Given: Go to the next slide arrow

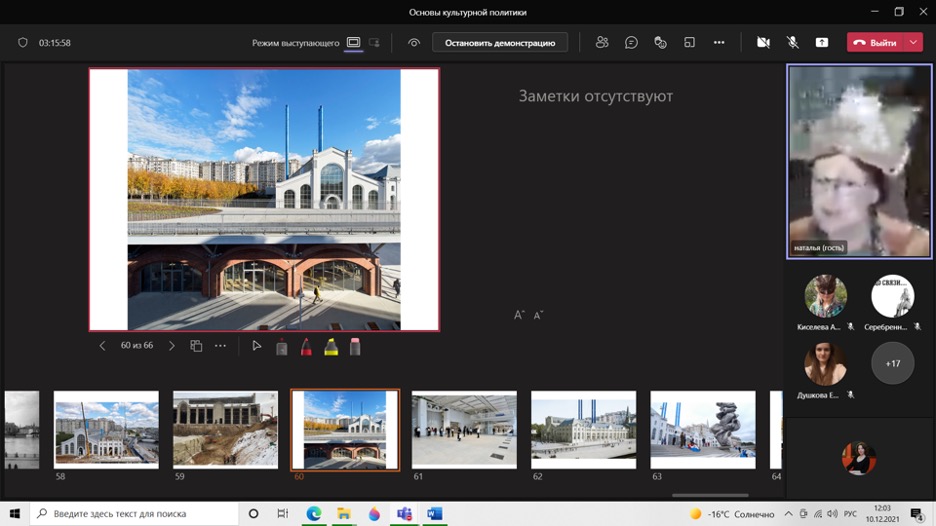Looking at the screenshot, I should point(171,346).
